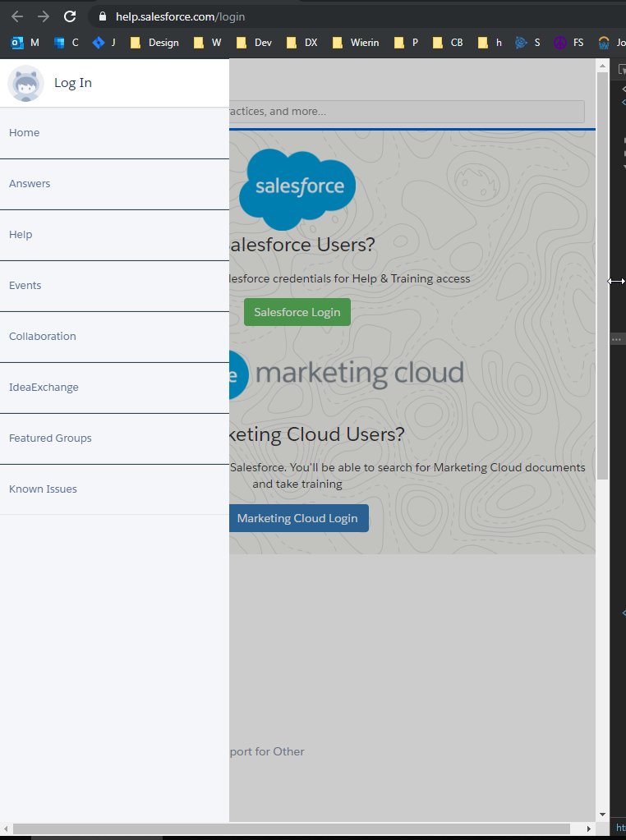The image size is (626, 840).
Task: Click the Salesforce cloud logo
Action: (x=297, y=188)
